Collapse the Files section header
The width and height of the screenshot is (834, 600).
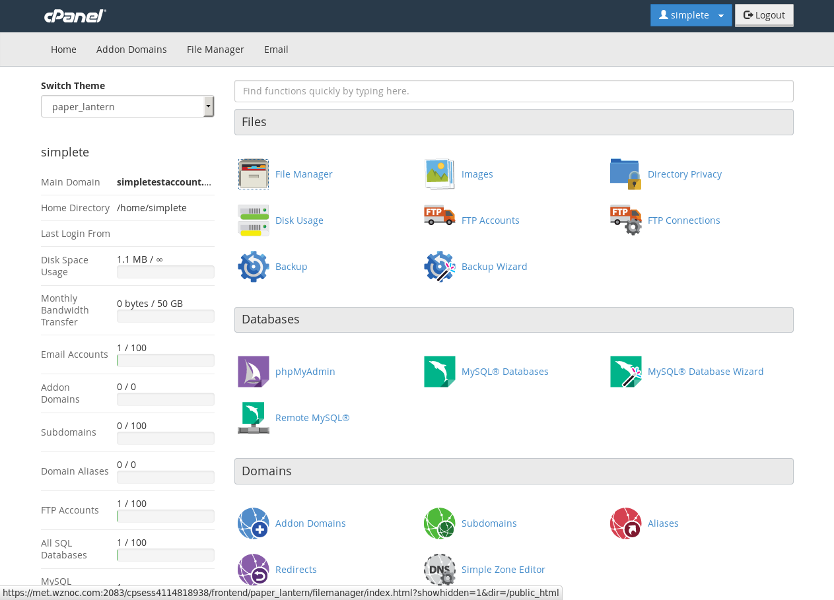514,122
